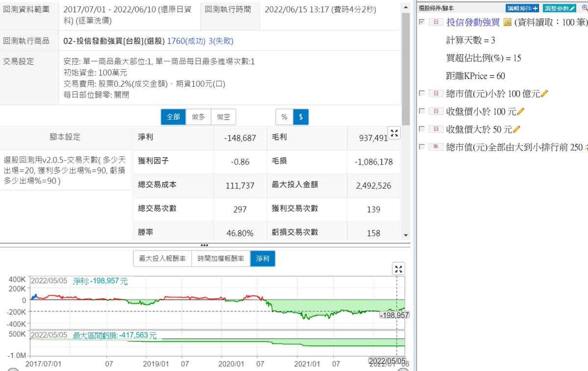Switch the display unit to % toggle
Image resolution: width=588 pixels, height=371 pixels.
click(x=284, y=117)
